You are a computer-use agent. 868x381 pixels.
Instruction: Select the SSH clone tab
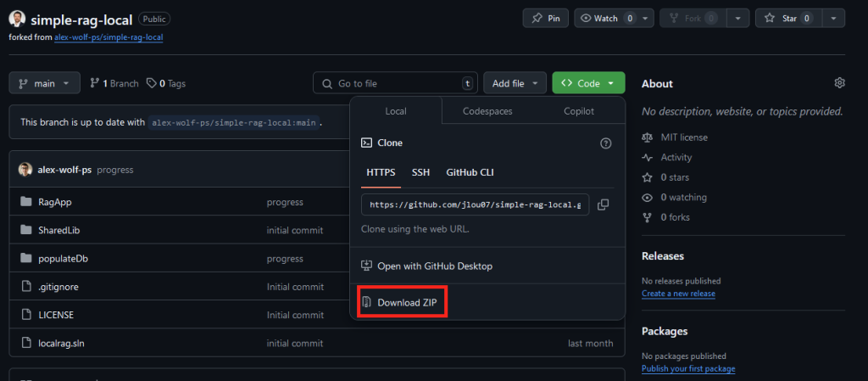pos(420,172)
